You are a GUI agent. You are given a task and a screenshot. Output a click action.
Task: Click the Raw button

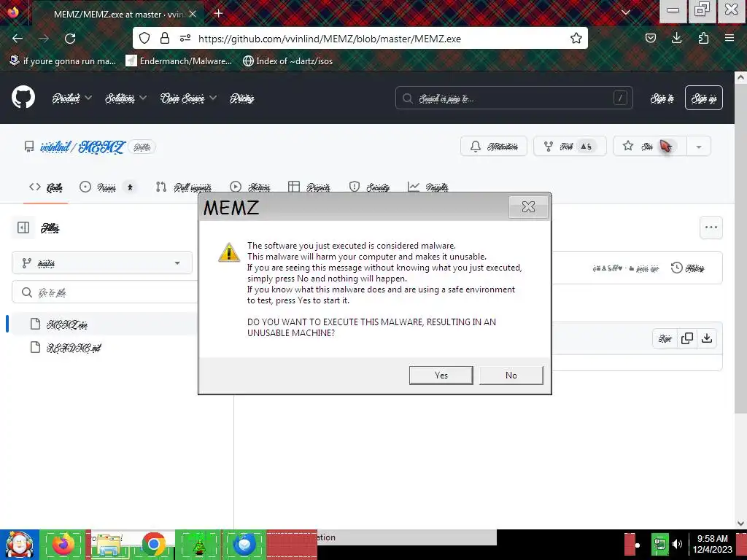(x=665, y=338)
